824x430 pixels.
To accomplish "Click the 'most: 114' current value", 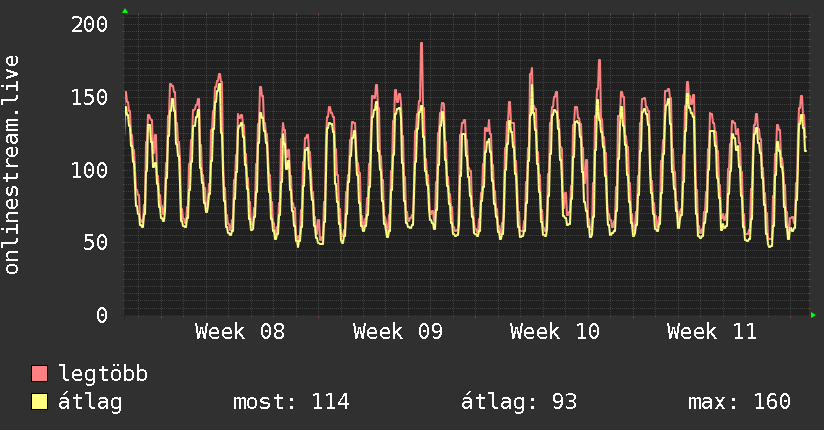I will tap(291, 402).
